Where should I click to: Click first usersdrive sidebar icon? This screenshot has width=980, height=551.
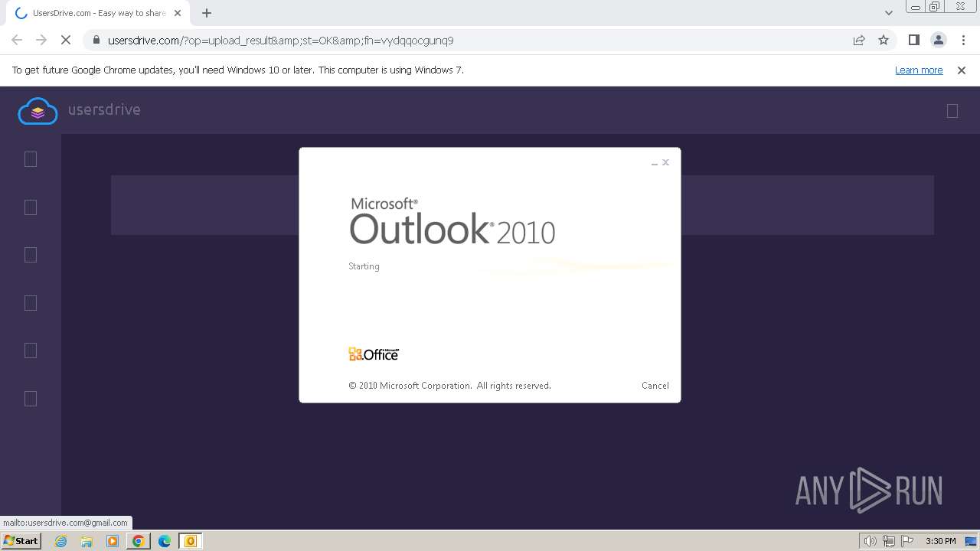[31, 159]
